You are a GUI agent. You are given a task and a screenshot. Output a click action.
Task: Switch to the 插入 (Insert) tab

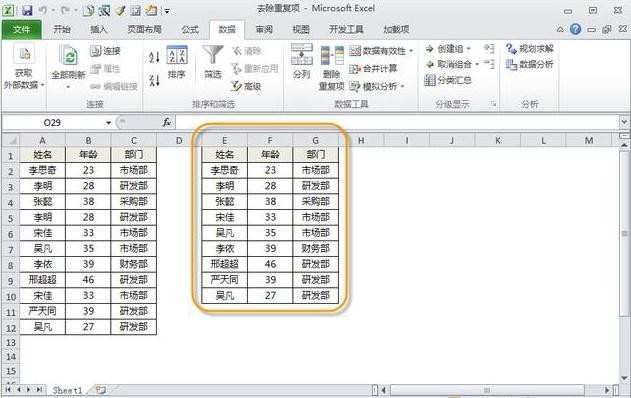coord(99,29)
